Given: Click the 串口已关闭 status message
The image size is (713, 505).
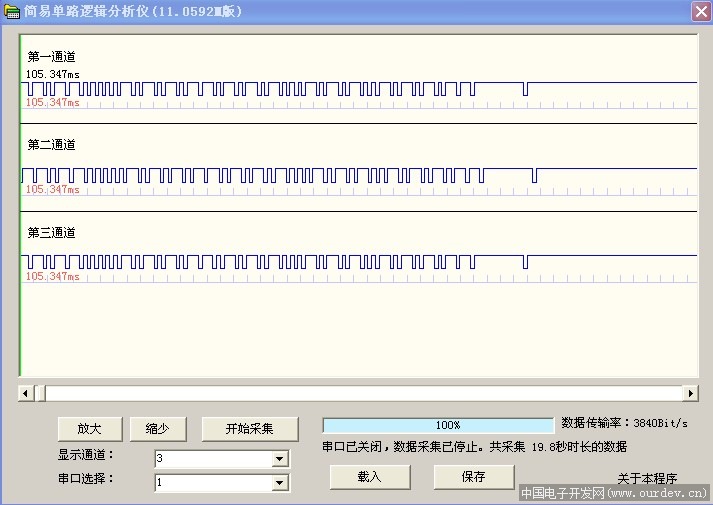Looking at the screenshot, I should coord(474,447).
